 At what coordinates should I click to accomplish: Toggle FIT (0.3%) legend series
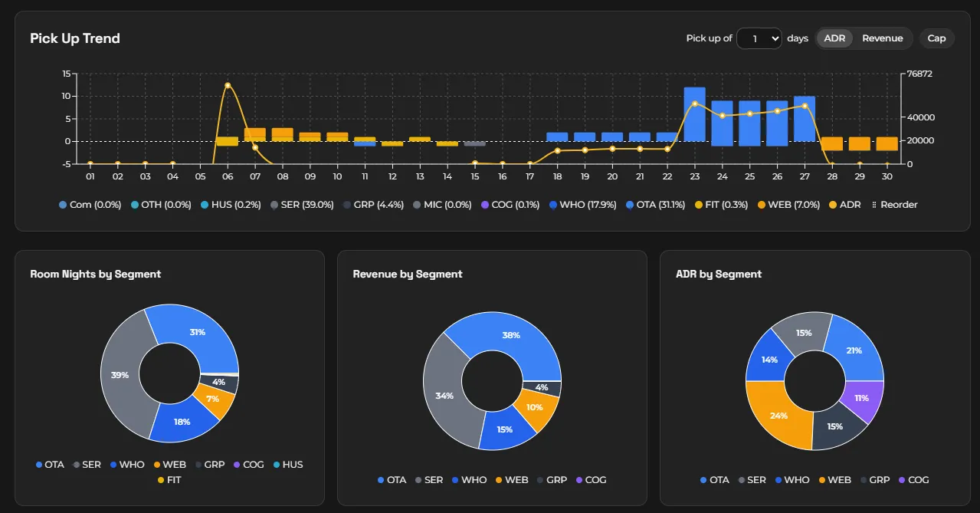pyautogui.click(x=721, y=205)
